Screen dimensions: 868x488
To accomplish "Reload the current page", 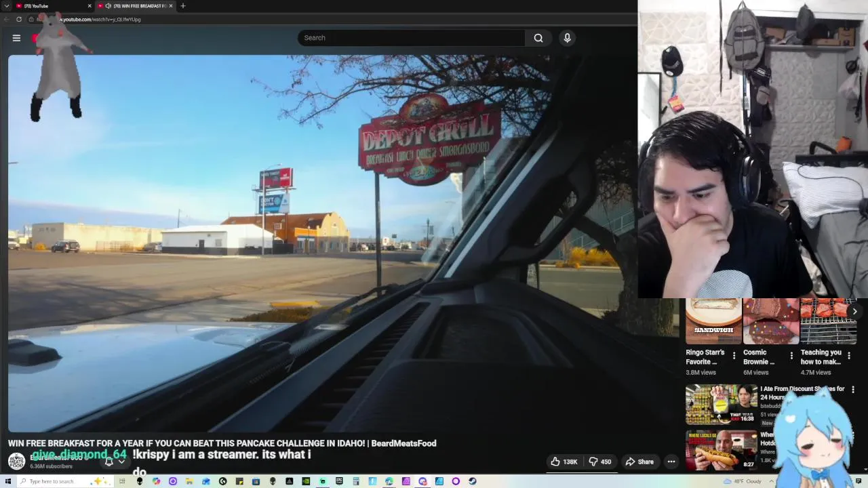I will (19, 19).
